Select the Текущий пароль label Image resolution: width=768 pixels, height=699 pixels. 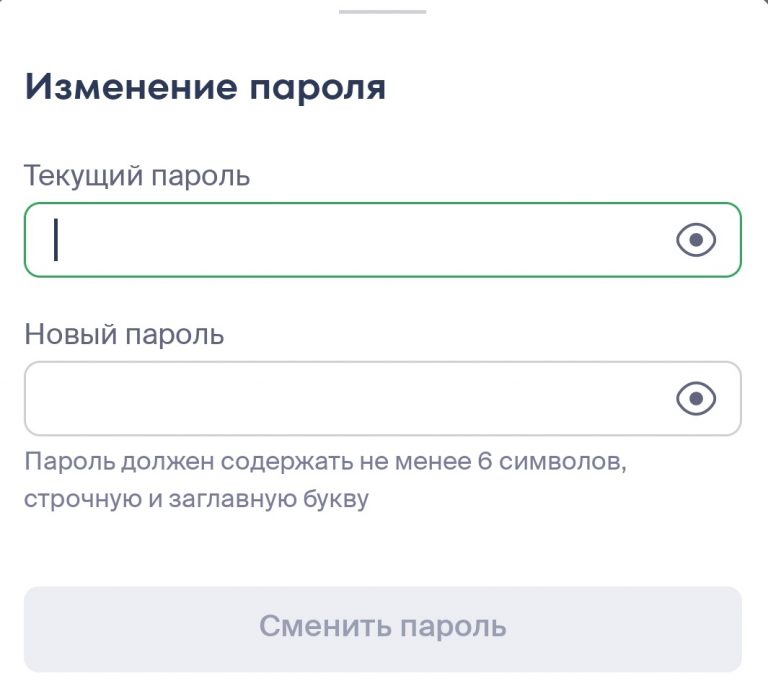137,176
